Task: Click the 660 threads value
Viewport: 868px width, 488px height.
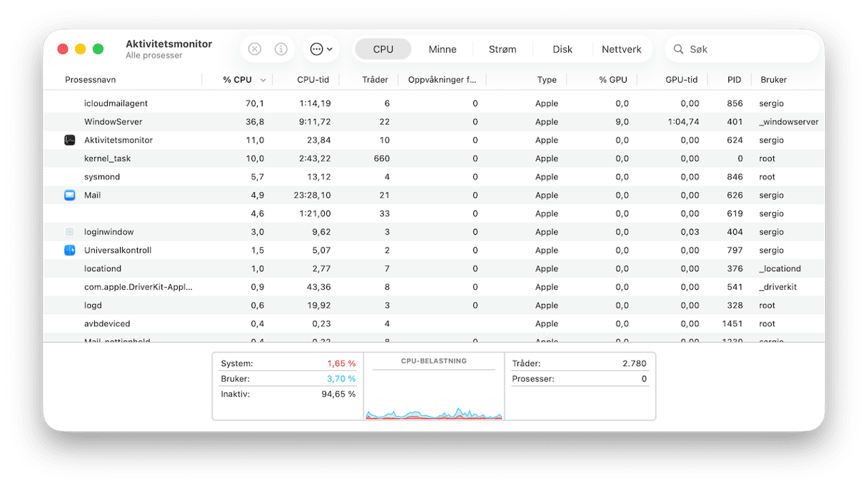Action: [381, 158]
